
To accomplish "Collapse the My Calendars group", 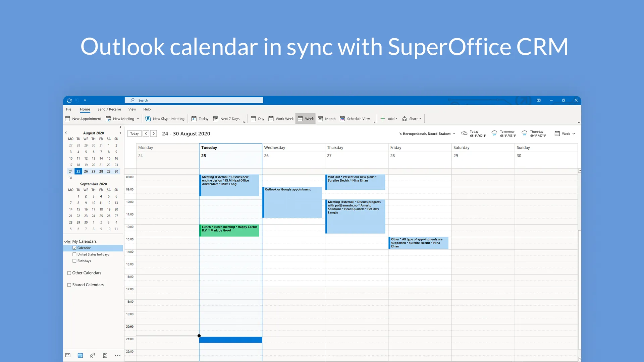I will tap(65, 242).
